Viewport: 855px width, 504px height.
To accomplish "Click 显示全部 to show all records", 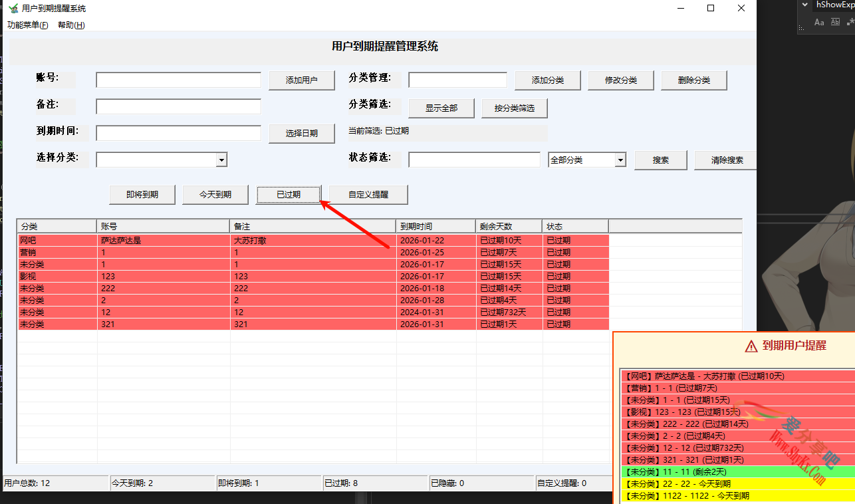I will tap(441, 107).
